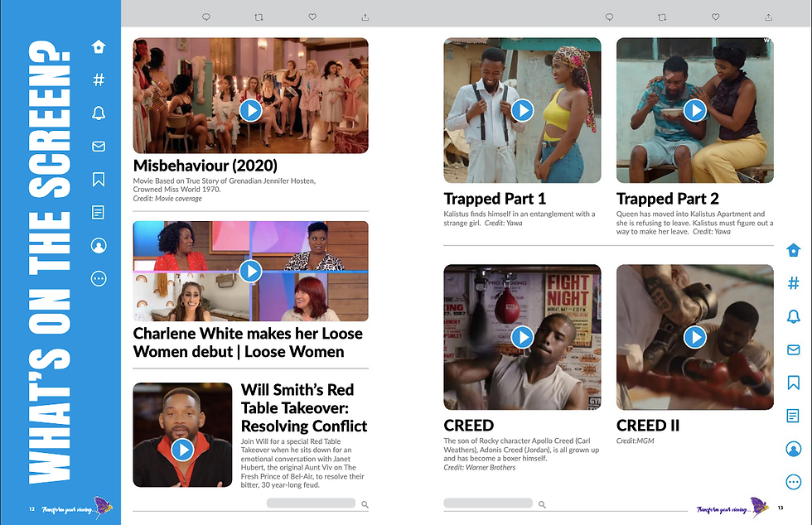Click the more (three dots) icon on the right edge
Image resolution: width=812 pixels, height=525 pixels.
(794, 482)
